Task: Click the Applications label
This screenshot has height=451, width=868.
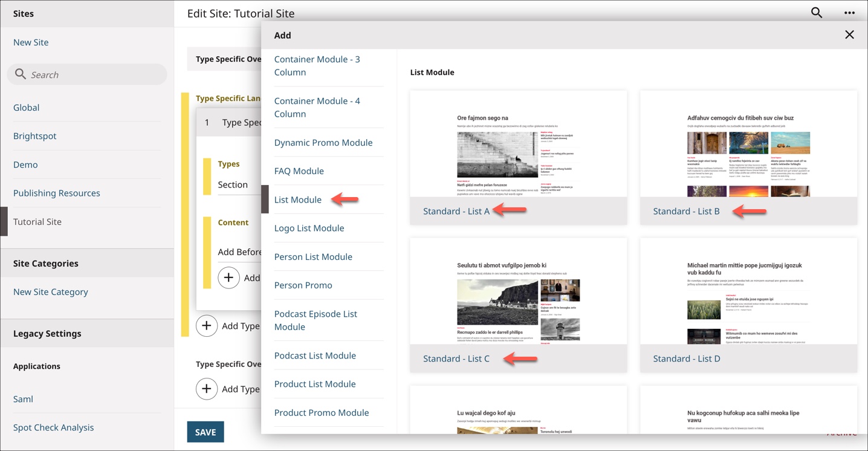Action: click(x=37, y=366)
